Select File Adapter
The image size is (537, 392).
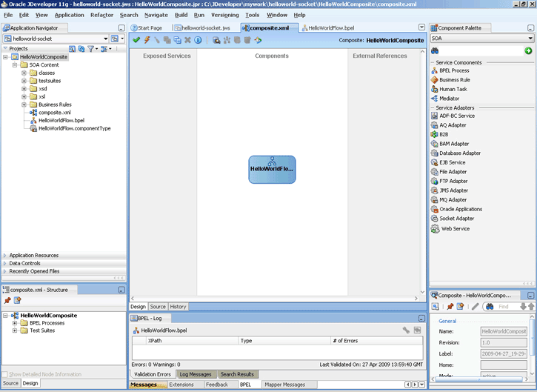tap(449, 172)
